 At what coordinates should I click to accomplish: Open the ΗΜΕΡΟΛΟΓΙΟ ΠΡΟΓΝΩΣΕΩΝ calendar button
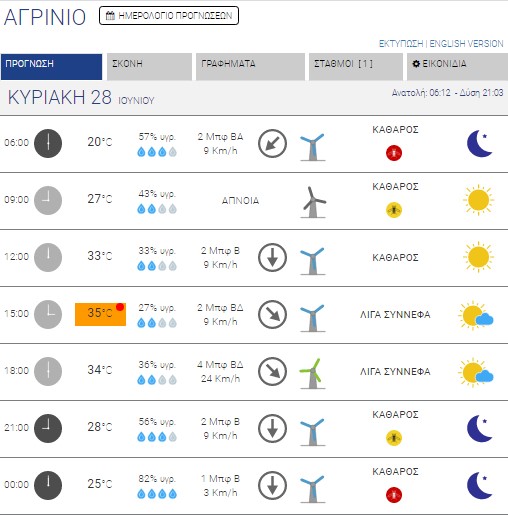click(169, 16)
